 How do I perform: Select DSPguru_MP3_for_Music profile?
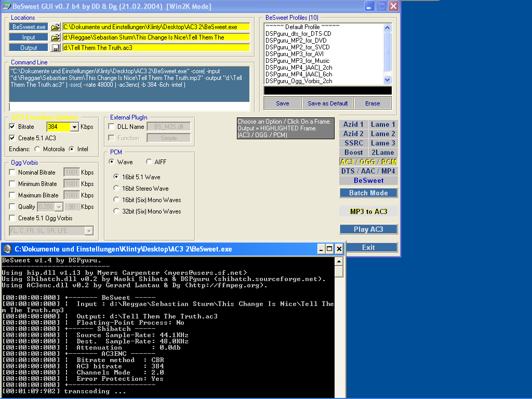[x=298, y=61]
